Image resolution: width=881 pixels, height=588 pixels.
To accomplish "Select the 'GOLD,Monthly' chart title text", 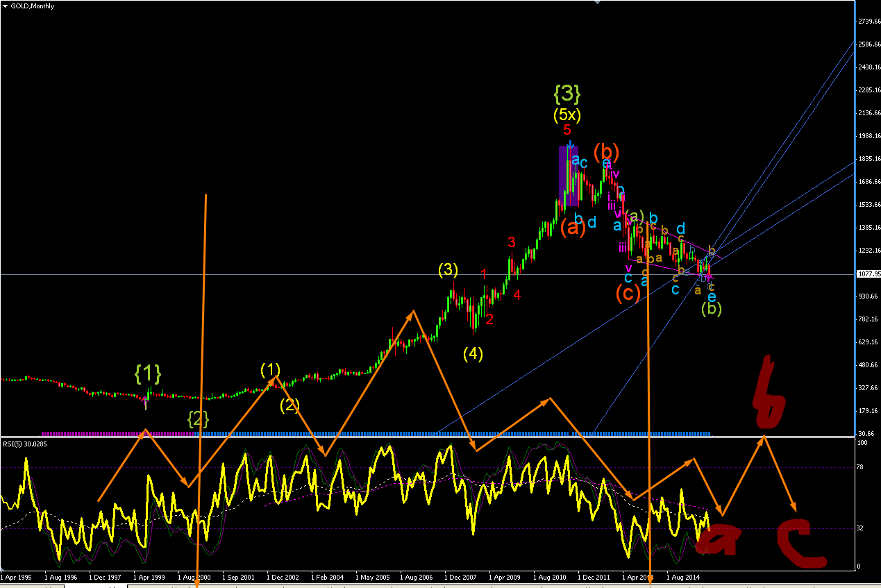I will (x=33, y=6).
